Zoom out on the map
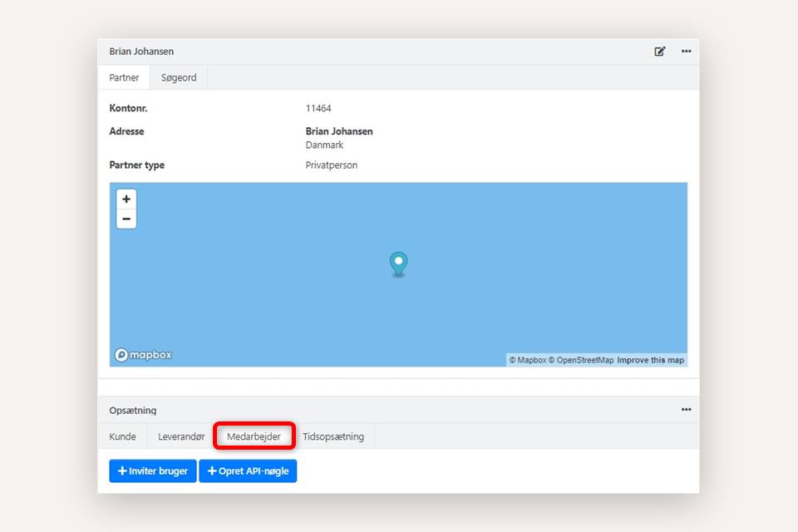The height and width of the screenshot is (532, 798). click(x=126, y=219)
